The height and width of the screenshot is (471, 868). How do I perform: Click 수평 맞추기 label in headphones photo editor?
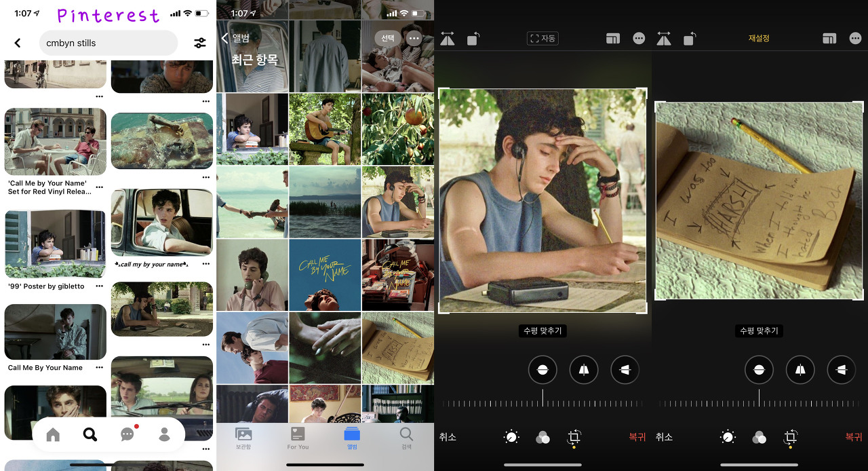click(x=542, y=331)
